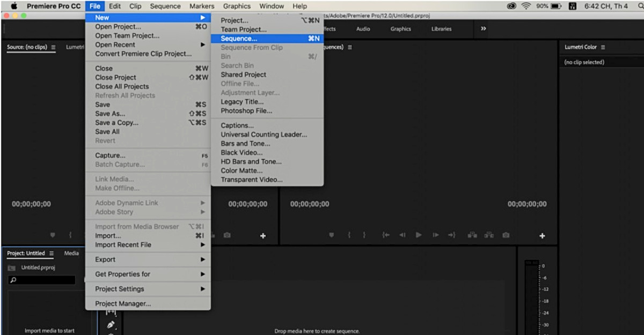Image resolution: width=644 pixels, height=335 pixels.
Task: Play the Program monitor
Action: [x=419, y=235]
